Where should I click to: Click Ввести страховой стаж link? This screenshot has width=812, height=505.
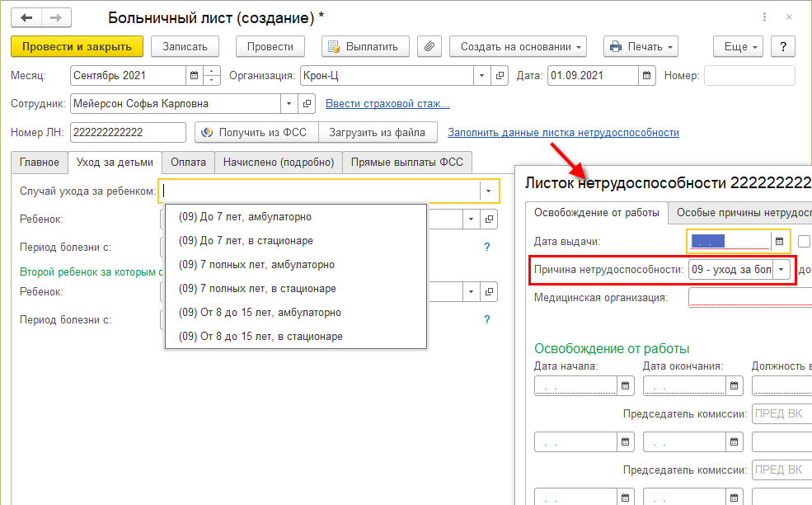coord(387,104)
